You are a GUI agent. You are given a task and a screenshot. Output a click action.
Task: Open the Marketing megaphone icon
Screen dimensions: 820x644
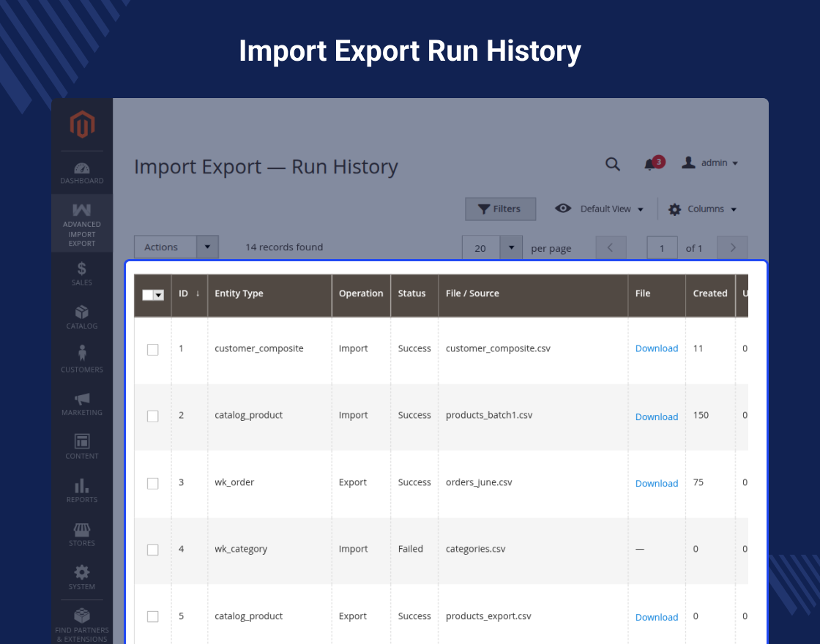point(81,399)
